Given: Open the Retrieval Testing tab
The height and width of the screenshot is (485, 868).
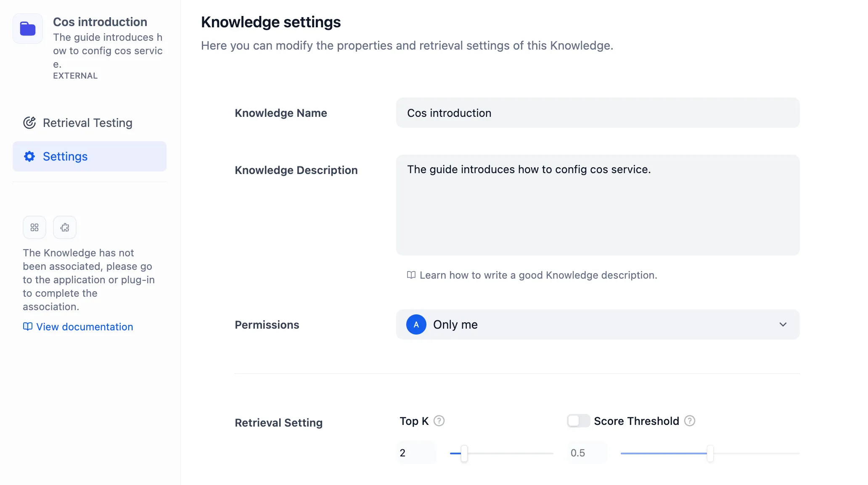Looking at the screenshot, I should point(87,123).
